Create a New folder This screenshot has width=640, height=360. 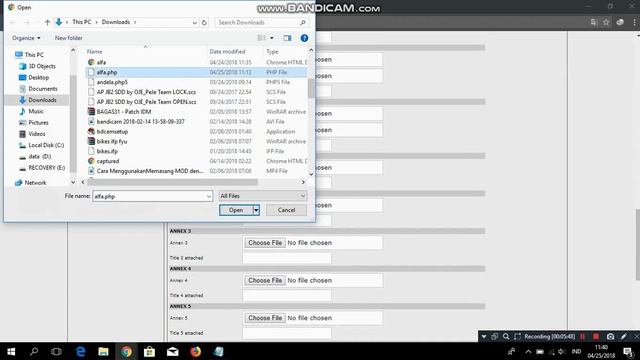click(x=69, y=38)
